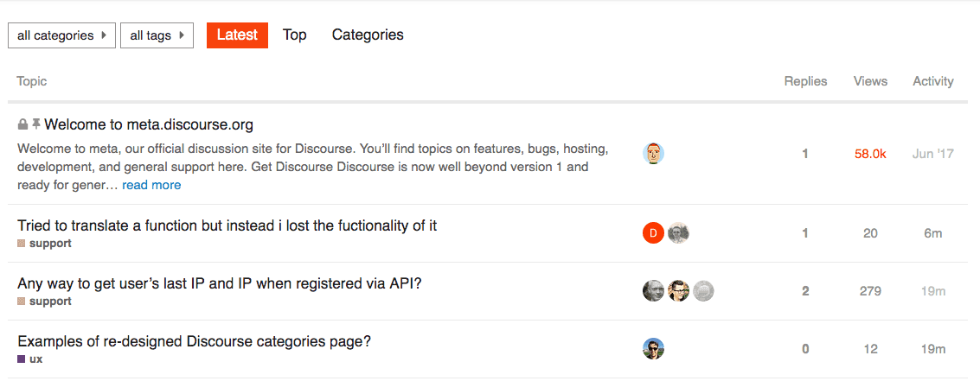Image resolution: width=980 pixels, height=381 pixels.
Task: Select the Latest tab
Action: tap(238, 35)
